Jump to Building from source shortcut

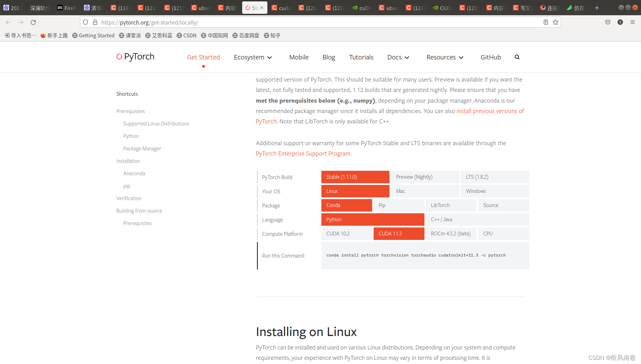point(139,211)
